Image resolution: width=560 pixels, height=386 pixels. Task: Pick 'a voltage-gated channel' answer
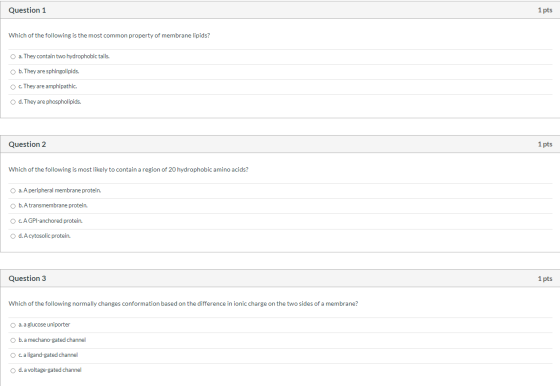[x=13, y=371]
